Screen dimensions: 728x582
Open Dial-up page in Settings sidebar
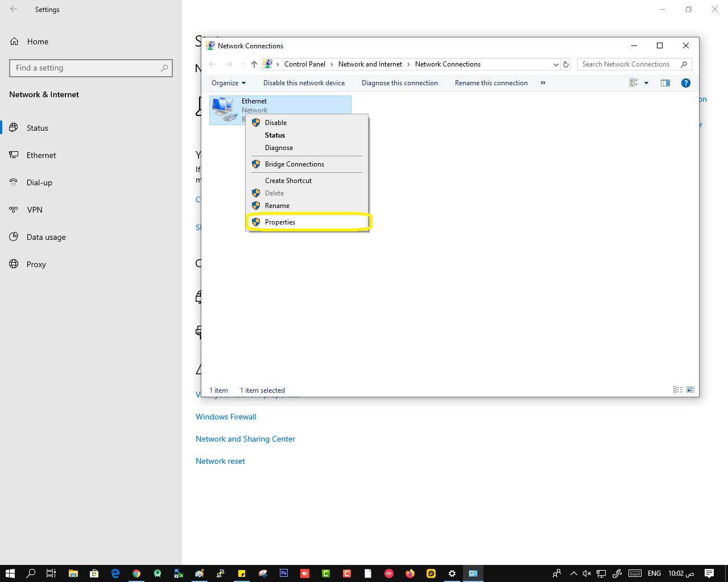pos(91,182)
